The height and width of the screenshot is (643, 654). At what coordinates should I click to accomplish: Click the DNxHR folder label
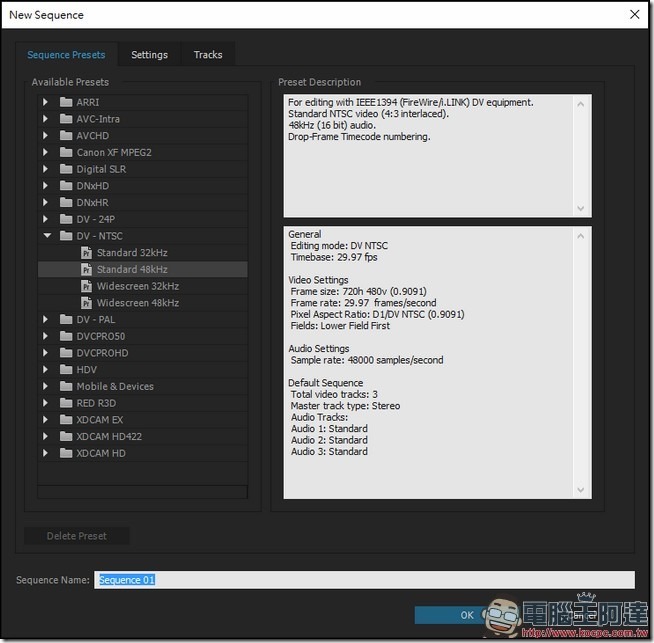pos(93,202)
